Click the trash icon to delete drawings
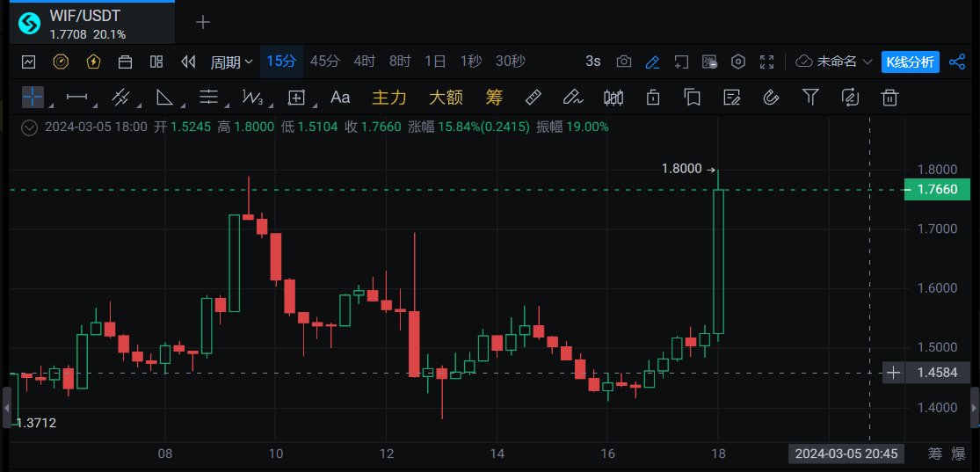This screenshot has height=472, width=980. tap(889, 97)
